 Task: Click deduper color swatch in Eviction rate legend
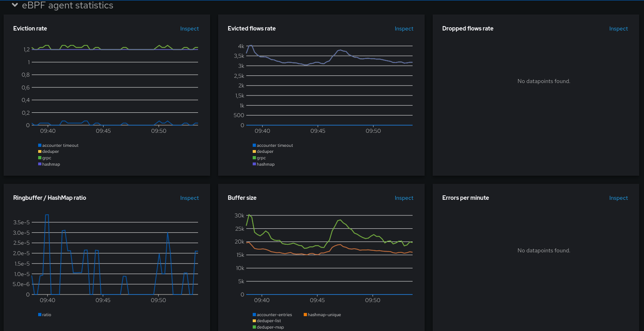[40, 152]
